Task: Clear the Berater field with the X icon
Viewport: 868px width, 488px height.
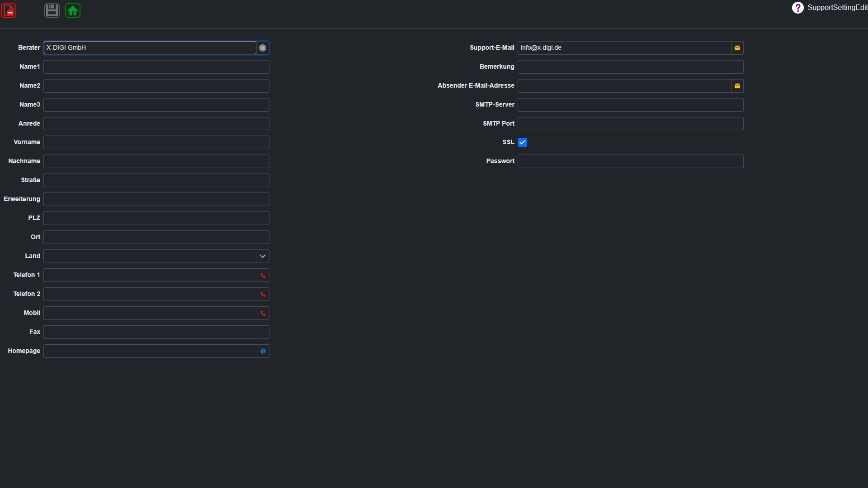Action: tap(263, 48)
